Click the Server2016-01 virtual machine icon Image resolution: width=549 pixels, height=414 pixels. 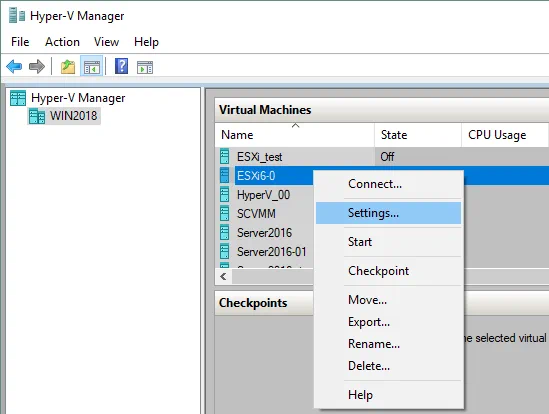tap(224, 251)
